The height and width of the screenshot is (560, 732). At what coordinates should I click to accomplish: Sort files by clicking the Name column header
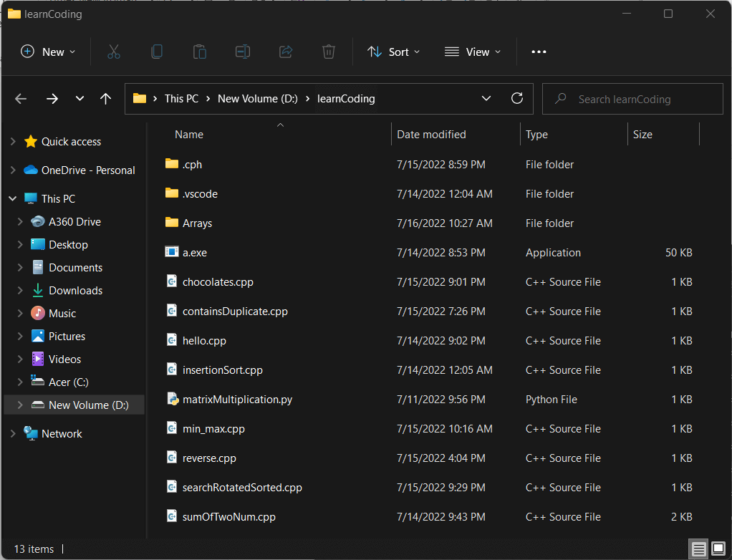point(189,134)
